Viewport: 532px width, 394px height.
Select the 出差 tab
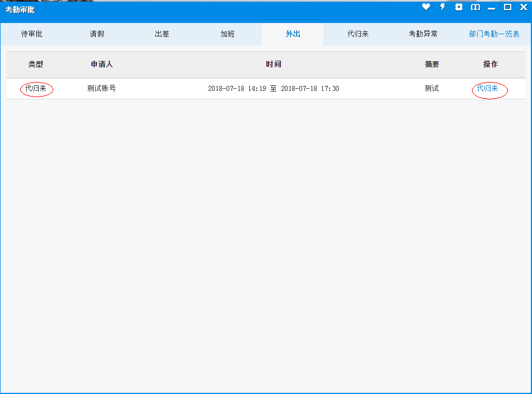162,34
